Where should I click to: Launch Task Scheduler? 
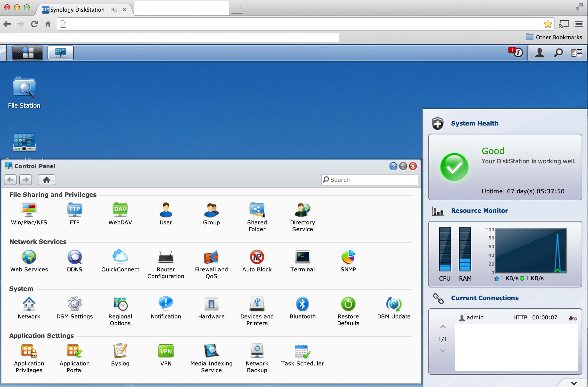click(x=302, y=351)
